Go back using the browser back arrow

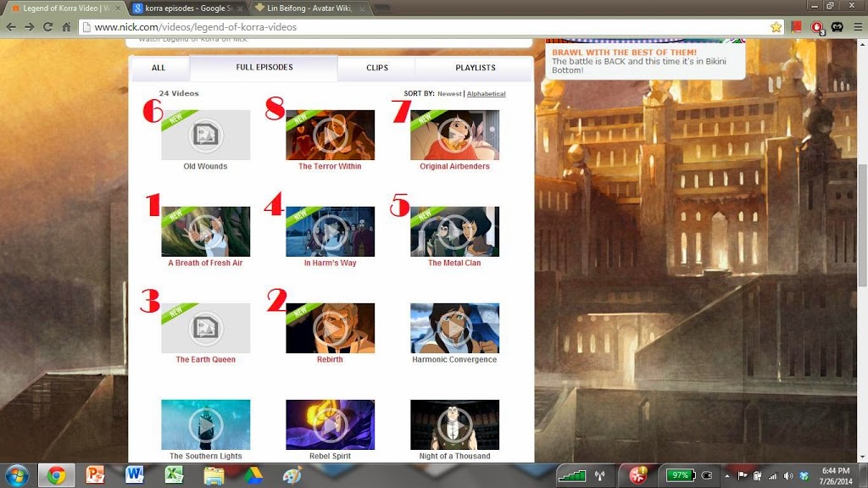pyautogui.click(x=11, y=26)
